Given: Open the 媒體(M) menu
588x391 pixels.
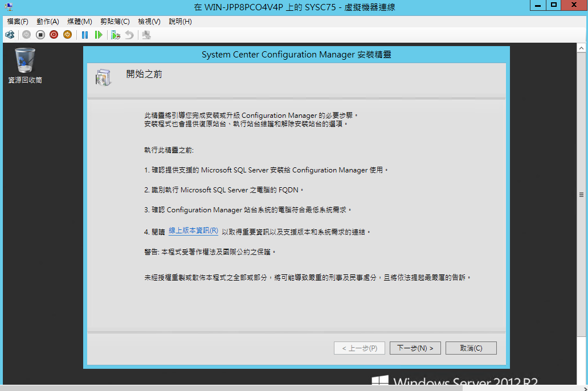Looking at the screenshot, I should [x=80, y=22].
